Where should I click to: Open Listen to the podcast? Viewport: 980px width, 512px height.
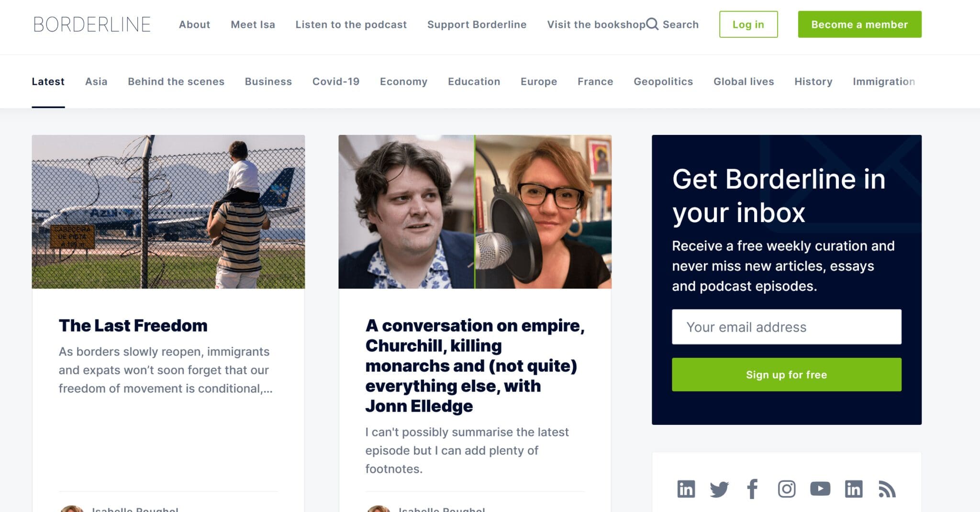tap(351, 24)
